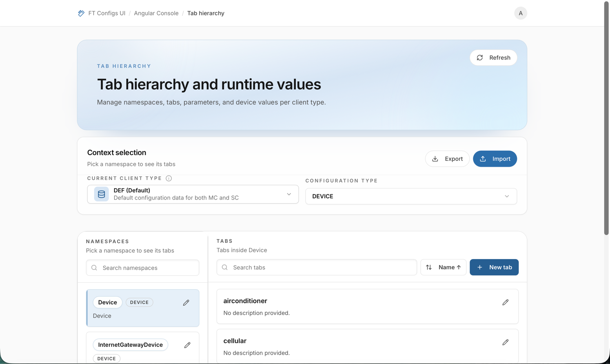Click the New tab button
The height and width of the screenshot is (364, 610).
click(x=494, y=267)
